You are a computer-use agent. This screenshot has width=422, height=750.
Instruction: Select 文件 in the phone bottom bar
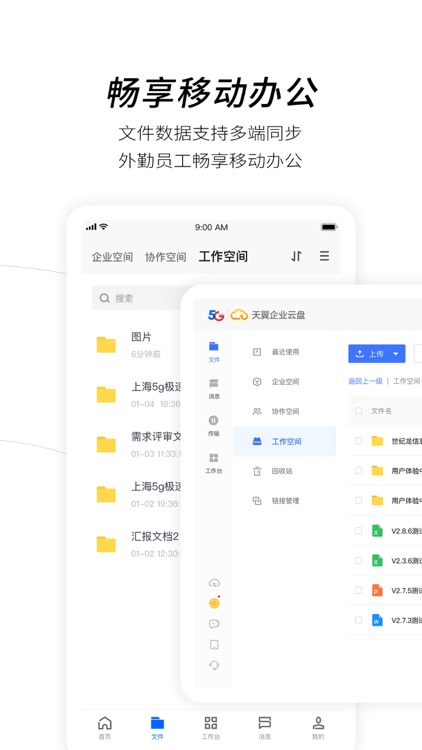157,728
